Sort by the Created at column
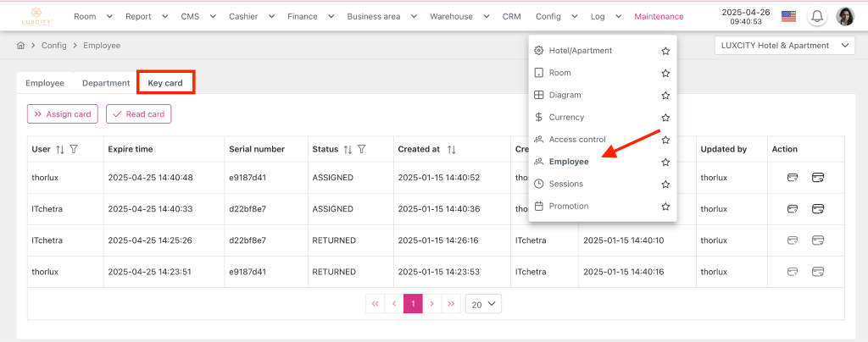 click(451, 149)
